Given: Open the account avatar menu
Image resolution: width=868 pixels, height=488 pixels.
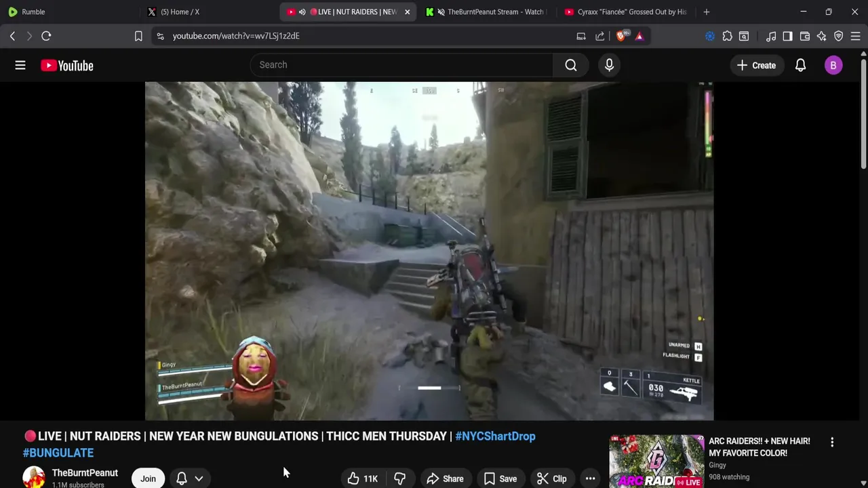Looking at the screenshot, I should tap(833, 65).
